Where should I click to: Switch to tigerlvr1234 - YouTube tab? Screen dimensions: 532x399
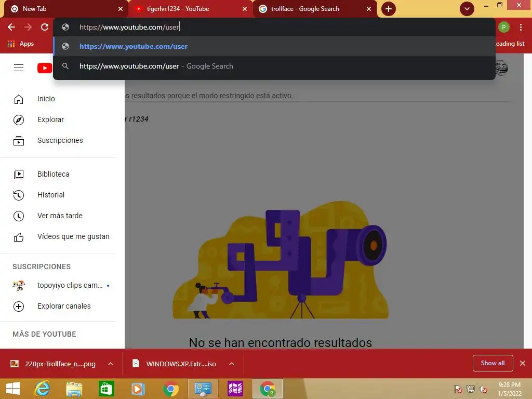click(190, 9)
